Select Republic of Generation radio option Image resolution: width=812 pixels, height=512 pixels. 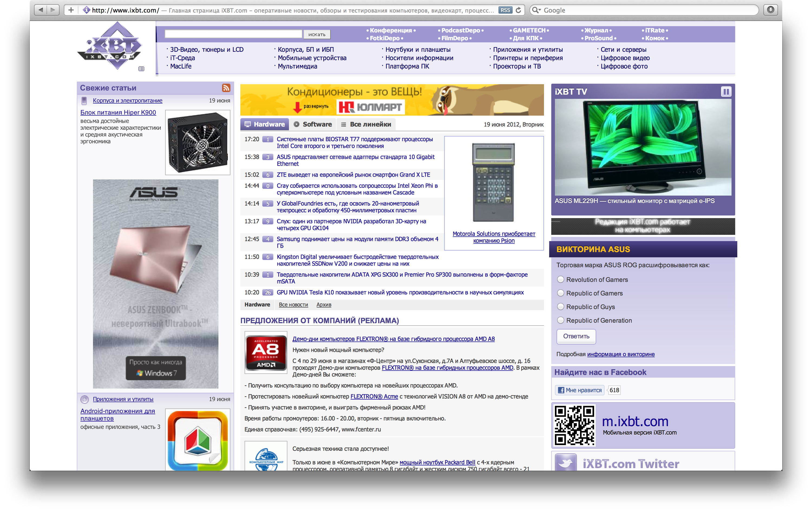point(561,320)
